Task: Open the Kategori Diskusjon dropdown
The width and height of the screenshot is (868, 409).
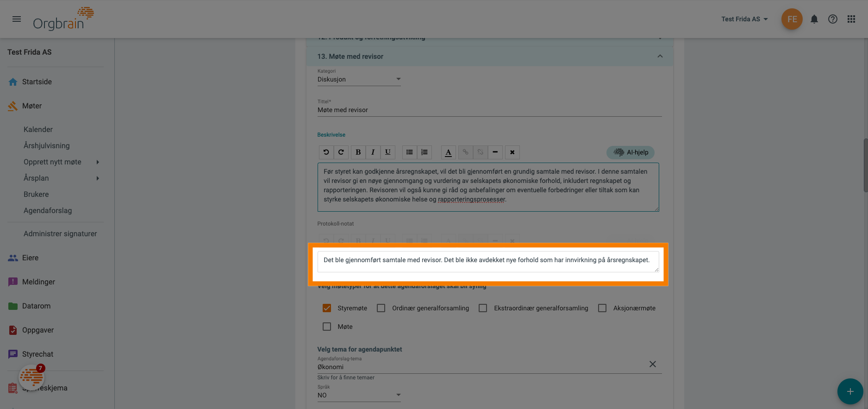Action: coord(359,79)
